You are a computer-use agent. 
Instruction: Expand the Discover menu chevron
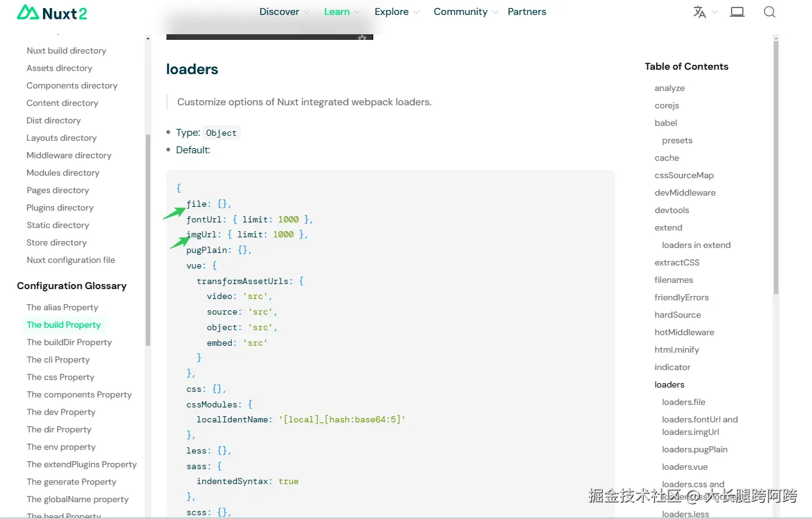307,12
